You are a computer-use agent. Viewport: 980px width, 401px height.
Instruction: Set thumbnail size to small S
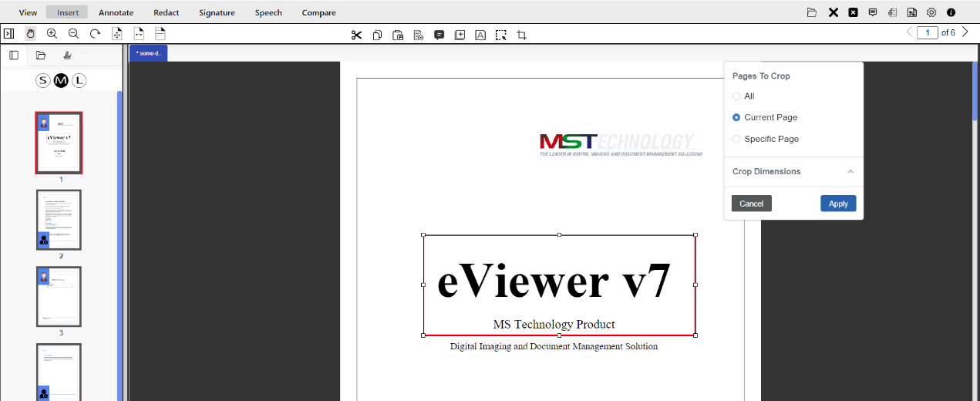point(43,81)
